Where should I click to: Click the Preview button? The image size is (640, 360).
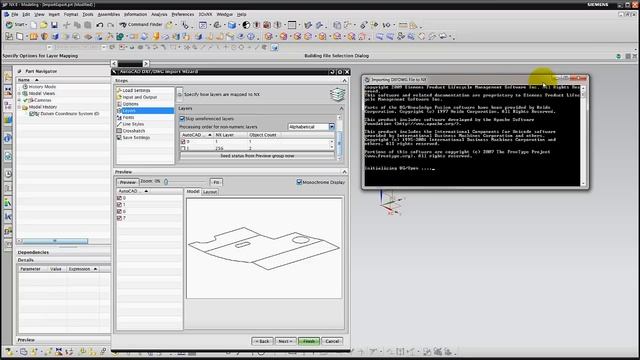pos(127,182)
